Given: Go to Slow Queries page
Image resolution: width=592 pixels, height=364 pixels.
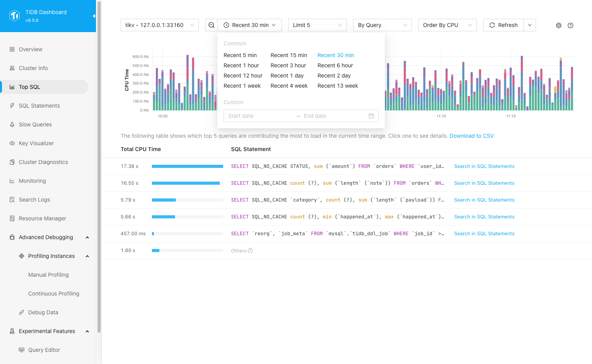Looking at the screenshot, I should pos(35,124).
